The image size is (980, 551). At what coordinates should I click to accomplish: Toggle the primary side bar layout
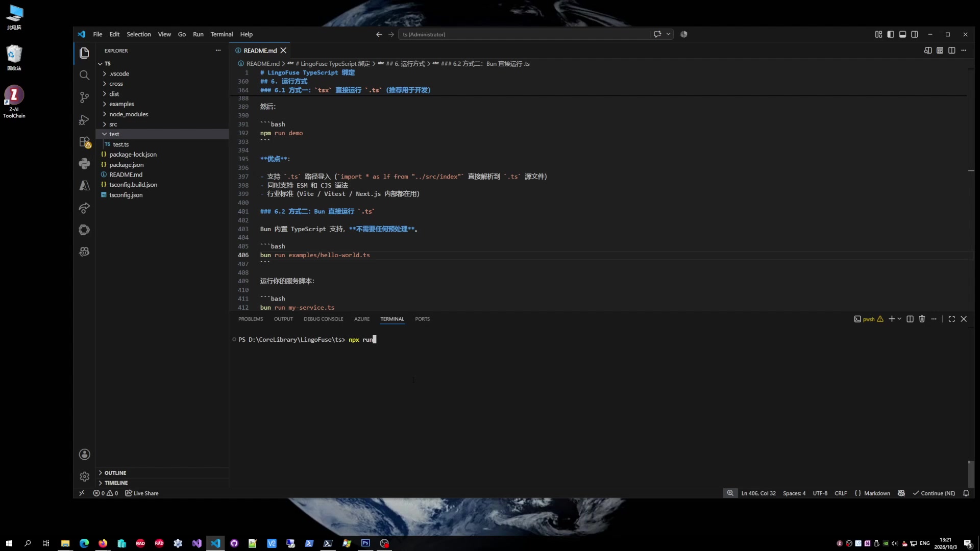tap(891, 34)
